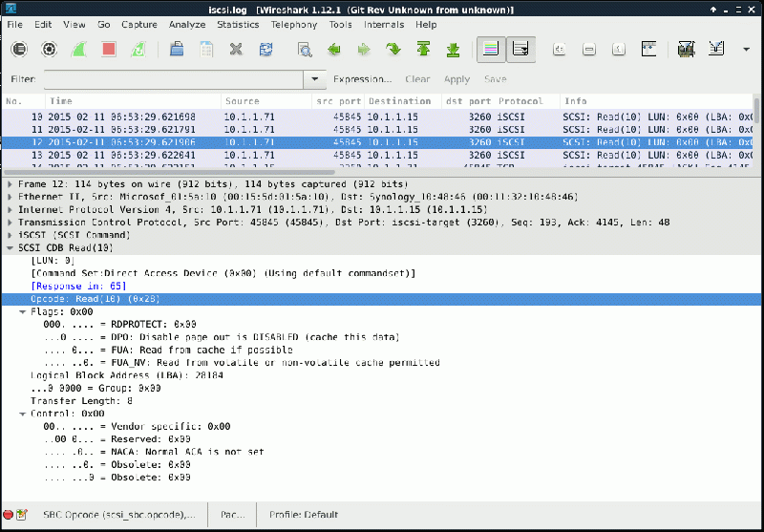
Task: Open the capture filters dialog icon
Action: tap(686, 50)
